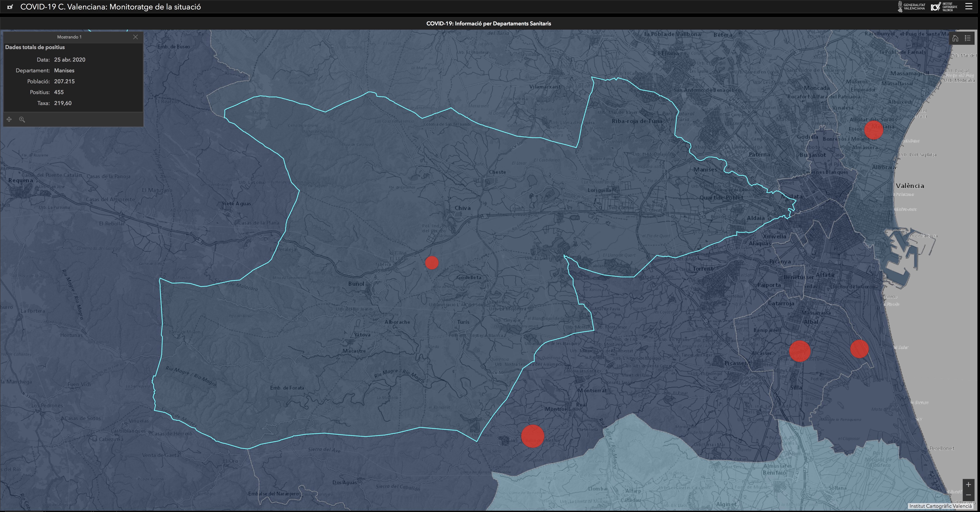Select the red circle marker near Meliana
The image size is (980, 512).
click(874, 130)
